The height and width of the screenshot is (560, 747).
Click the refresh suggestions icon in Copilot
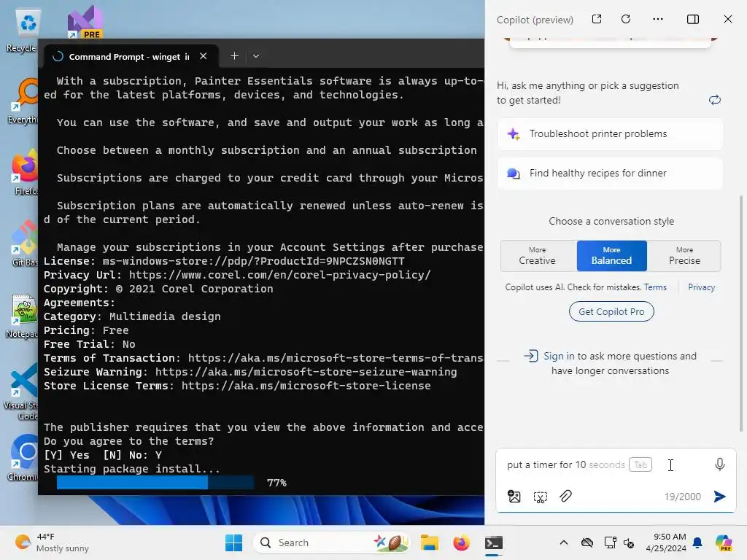[x=715, y=100]
